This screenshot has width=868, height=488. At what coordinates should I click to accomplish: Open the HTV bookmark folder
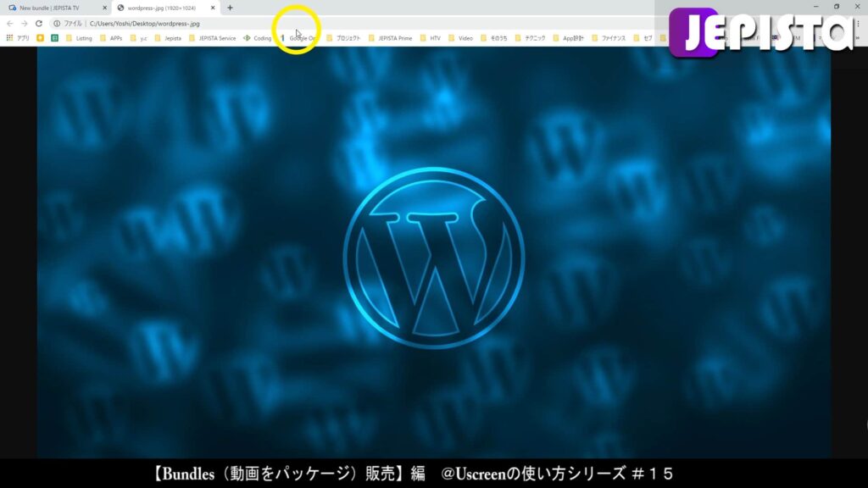tap(430, 38)
